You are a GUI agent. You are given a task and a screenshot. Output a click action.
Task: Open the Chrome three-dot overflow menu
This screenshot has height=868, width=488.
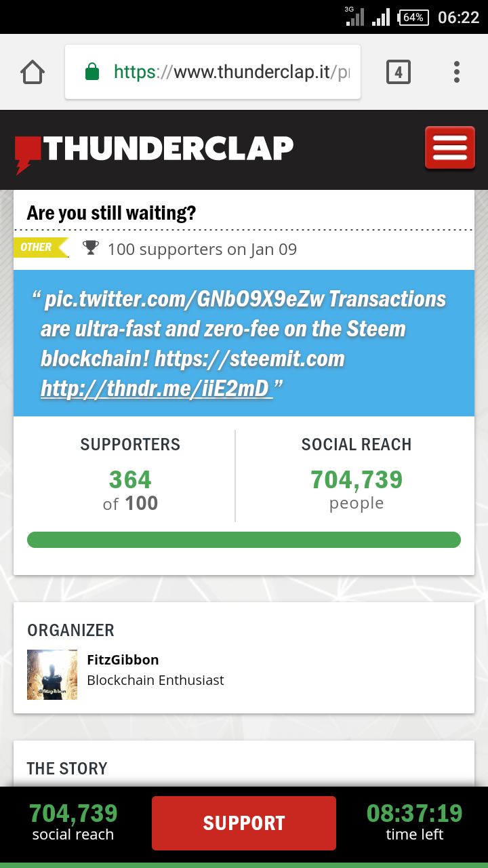click(x=457, y=72)
